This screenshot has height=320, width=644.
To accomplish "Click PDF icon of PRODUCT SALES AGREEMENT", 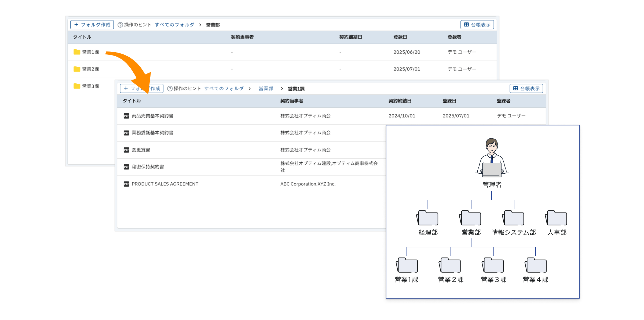I will pyautogui.click(x=126, y=184).
